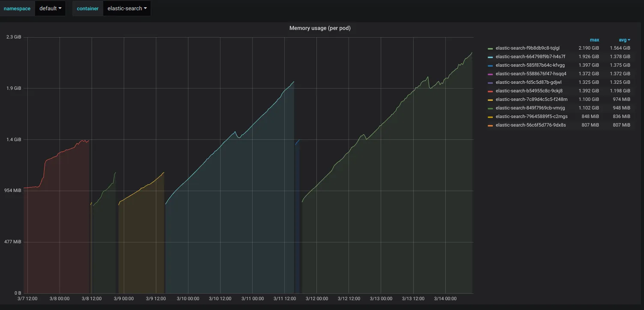Select elastic-search-b54955c8c-9ckj8 legend entry
Image resolution: width=644 pixels, height=310 pixels.
tap(529, 91)
